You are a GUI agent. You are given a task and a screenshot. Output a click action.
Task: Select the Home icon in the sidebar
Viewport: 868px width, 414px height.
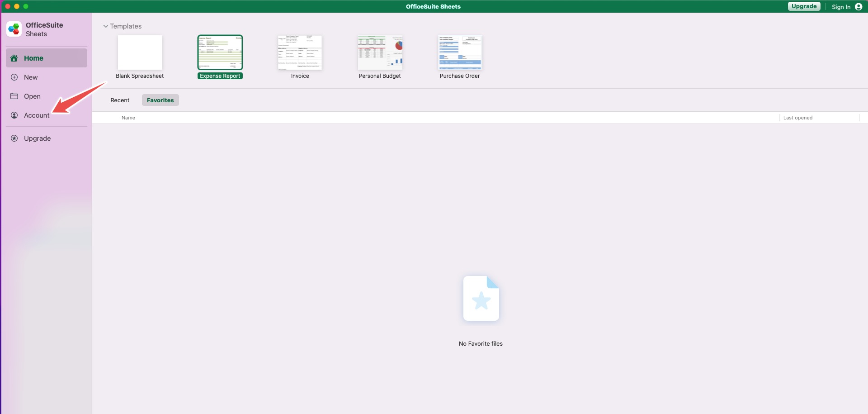14,58
